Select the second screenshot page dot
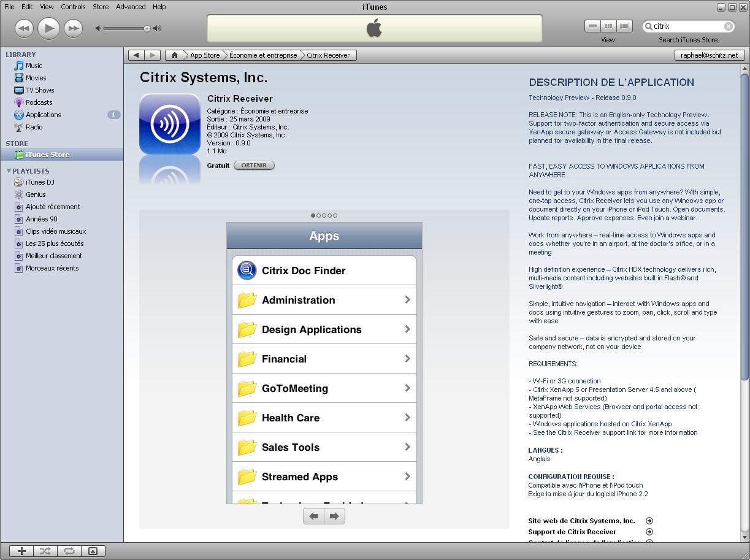Viewport: 750px width, 560px height. click(319, 215)
